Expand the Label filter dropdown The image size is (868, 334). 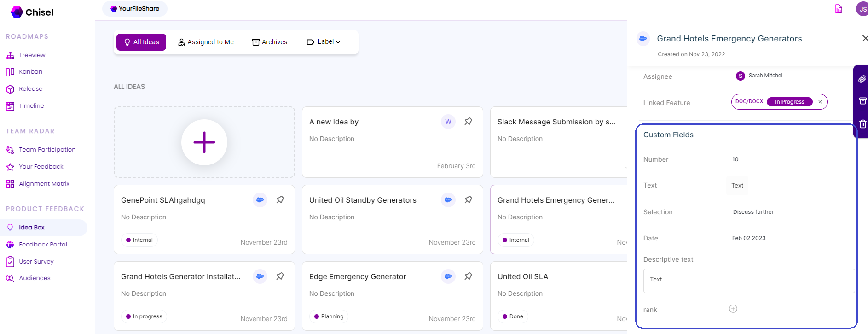pos(324,42)
